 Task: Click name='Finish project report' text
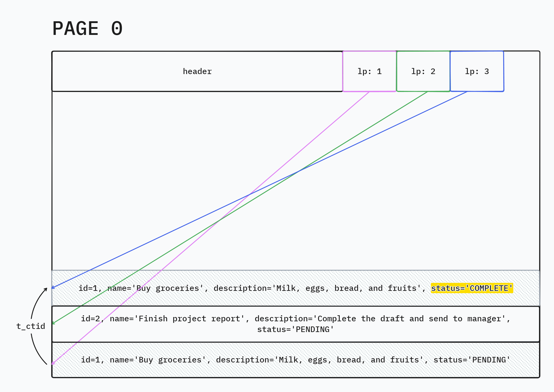click(177, 319)
